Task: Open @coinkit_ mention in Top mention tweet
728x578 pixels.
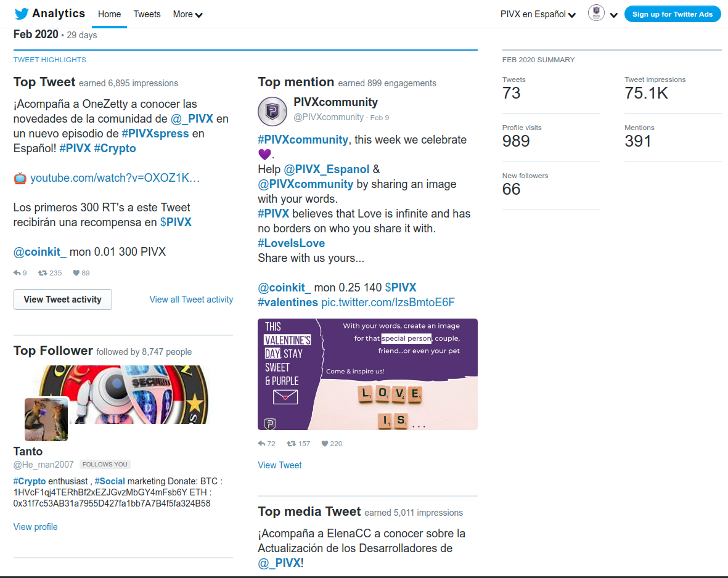Action: [x=284, y=288]
